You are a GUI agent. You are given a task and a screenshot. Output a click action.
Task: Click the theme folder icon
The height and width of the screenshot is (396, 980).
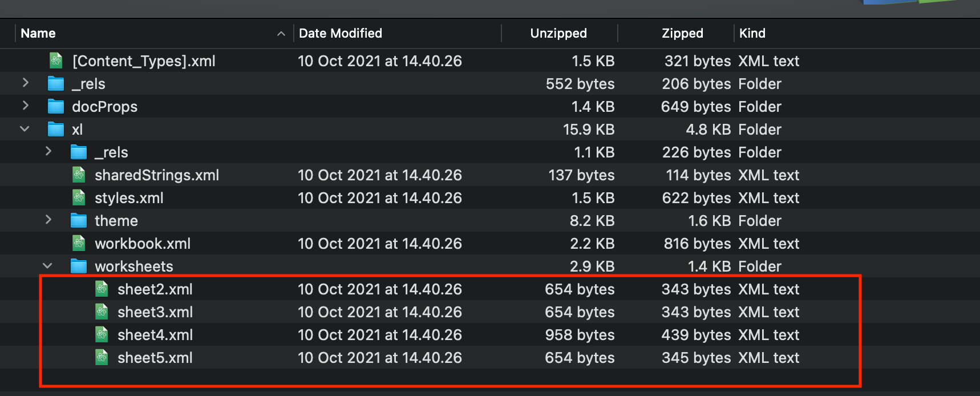[79, 220]
